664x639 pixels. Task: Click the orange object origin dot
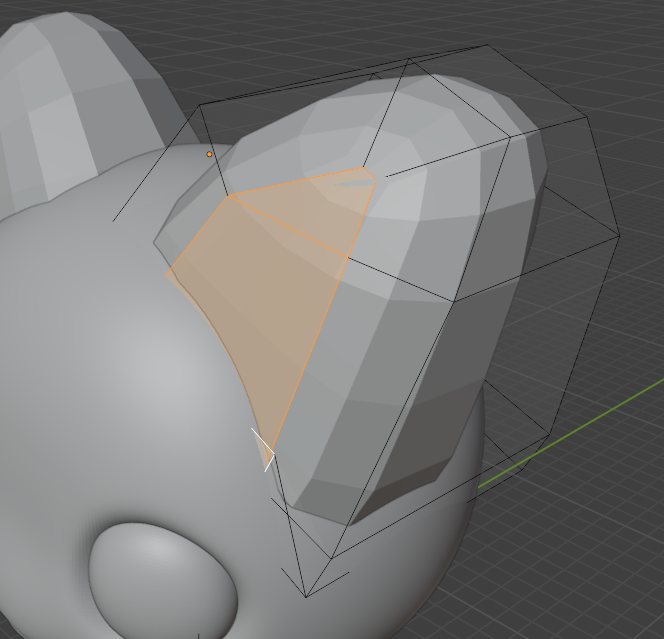coord(209,154)
